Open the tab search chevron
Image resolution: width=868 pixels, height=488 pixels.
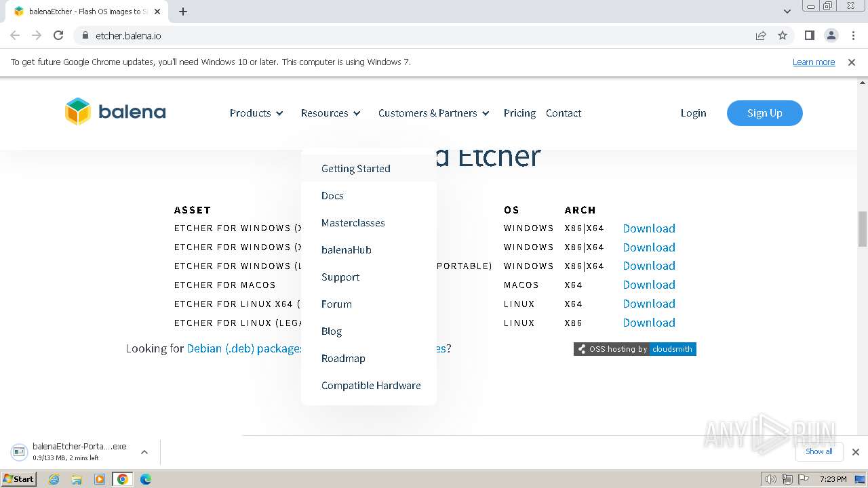pos(787,12)
